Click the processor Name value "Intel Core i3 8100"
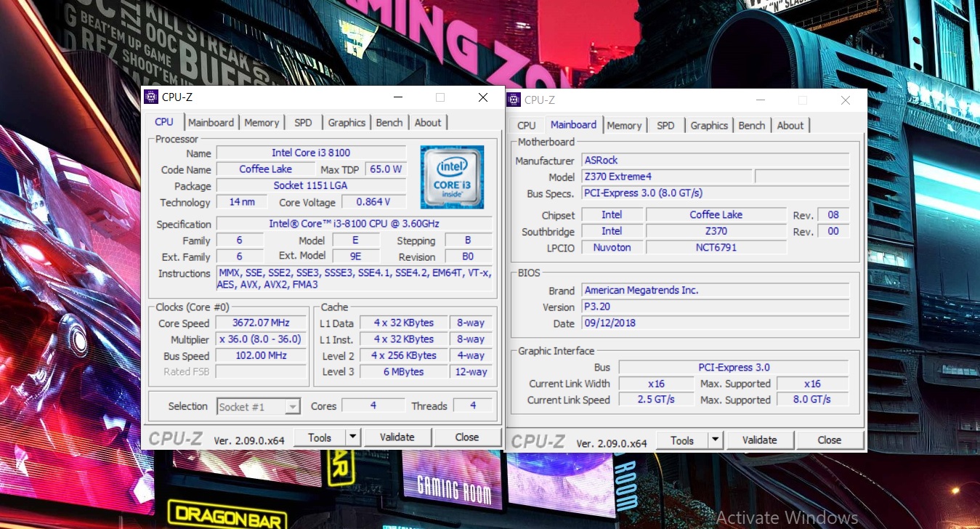Image resolution: width=980 pixels, height=529 pixels. click(x=311, y=153)
